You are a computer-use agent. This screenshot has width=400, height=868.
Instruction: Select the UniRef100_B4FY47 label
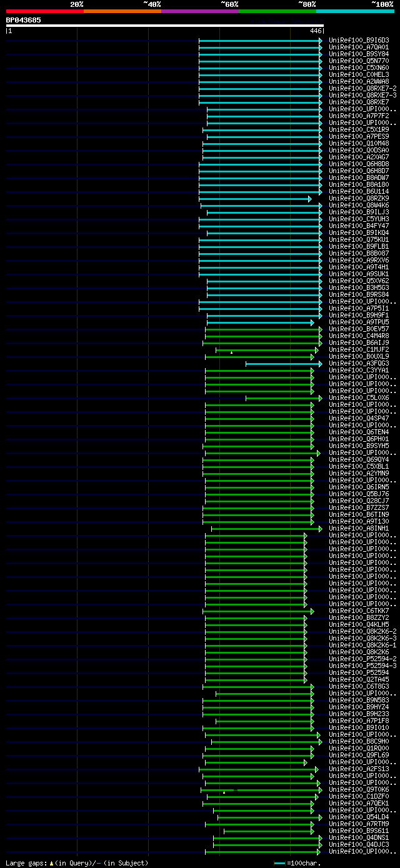coord(359,226)
